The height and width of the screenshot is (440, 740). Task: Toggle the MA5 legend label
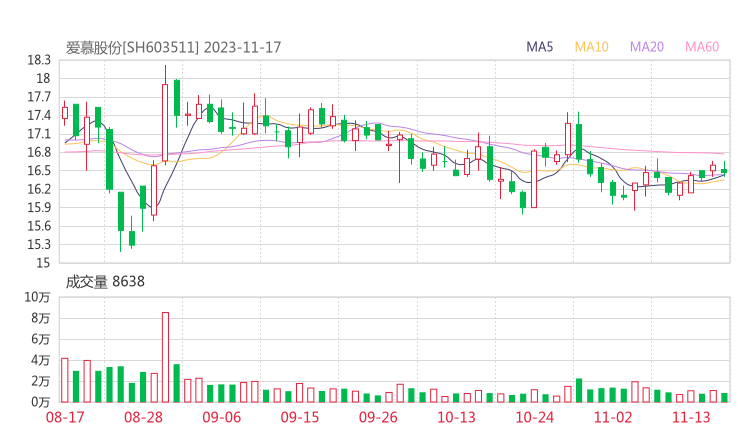click(x=540, y=47)
